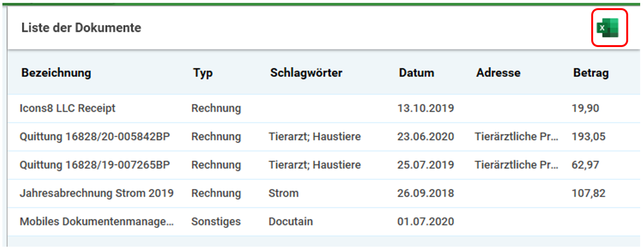Click the Excel export icon

pos(608,28)
